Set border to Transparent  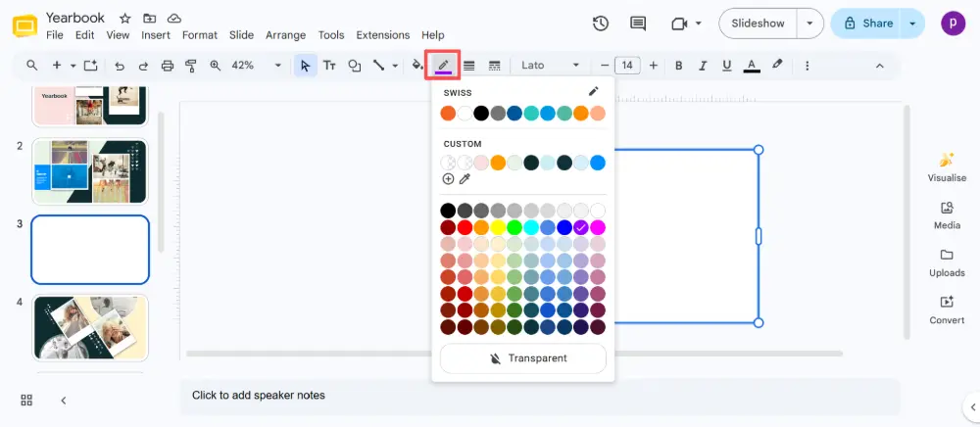coord(523,358)
